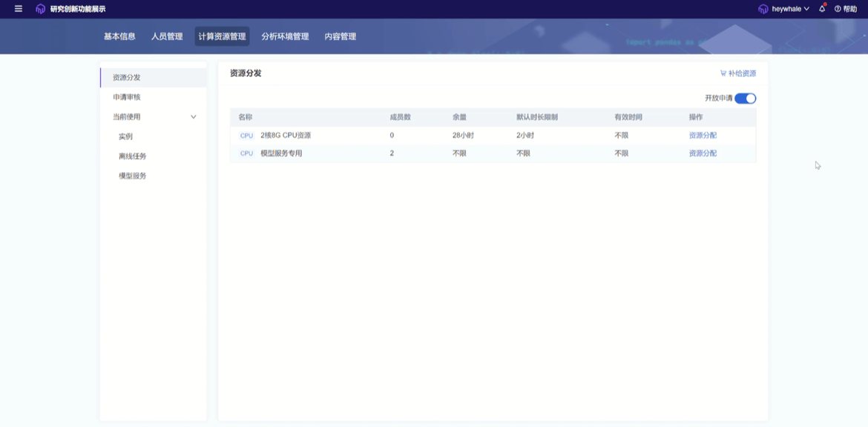The width and height of the screenshot is (868, 427).
Task: Click member count 2 of 模型服务专用
Action: [392, 153]
